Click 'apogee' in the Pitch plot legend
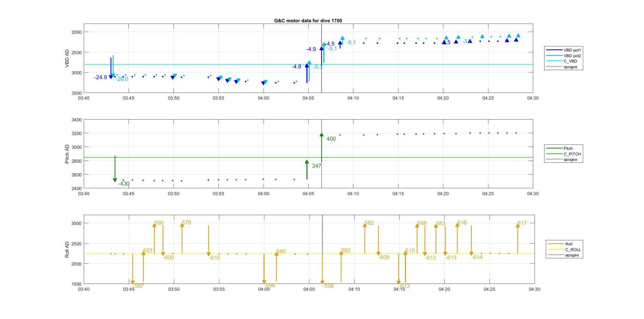This screenshot has width=644, height=319. 570,160
